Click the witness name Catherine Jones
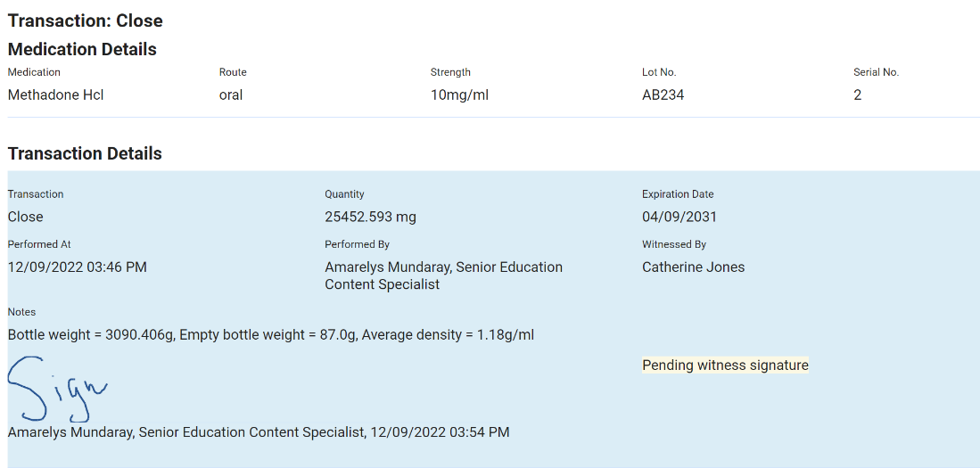The image size is (980, 468). pyautogui.click(x=693, y=267)
